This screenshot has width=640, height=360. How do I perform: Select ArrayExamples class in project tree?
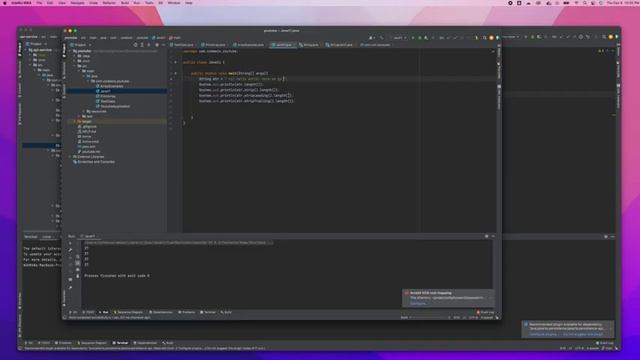pos(109,86)
